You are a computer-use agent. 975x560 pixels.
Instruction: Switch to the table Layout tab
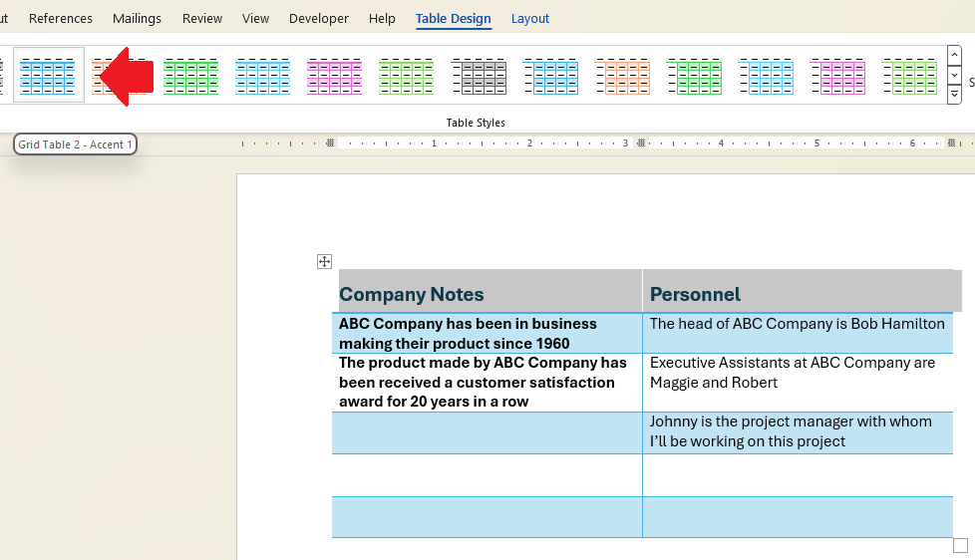tap(529, 19)
